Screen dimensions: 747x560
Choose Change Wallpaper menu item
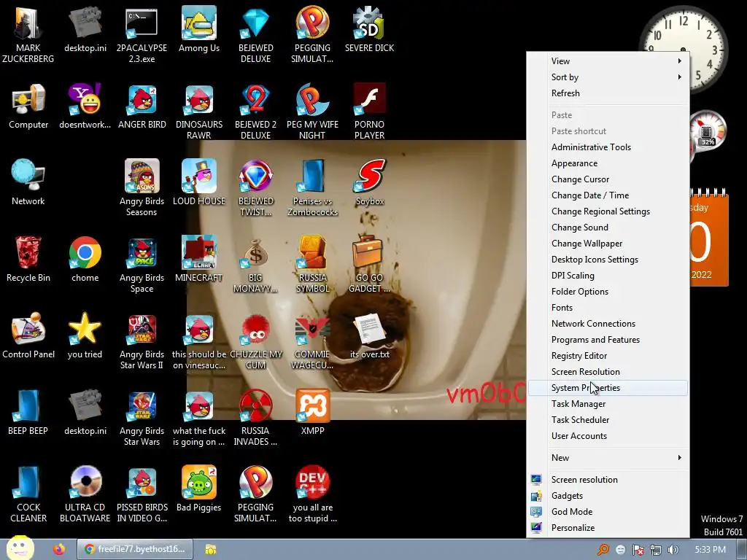(608, 244)
